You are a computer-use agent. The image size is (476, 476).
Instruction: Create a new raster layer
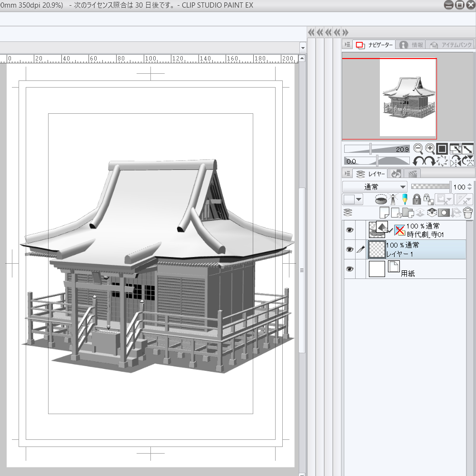click(x=384, y=212)
